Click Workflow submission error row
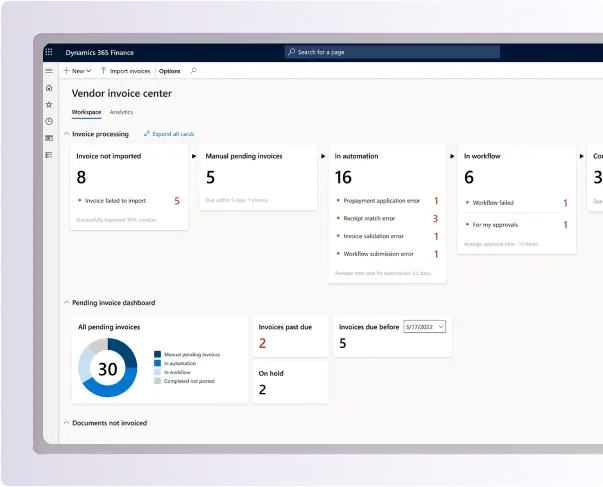This screenshot has width=603, height=487. point(387,254)
